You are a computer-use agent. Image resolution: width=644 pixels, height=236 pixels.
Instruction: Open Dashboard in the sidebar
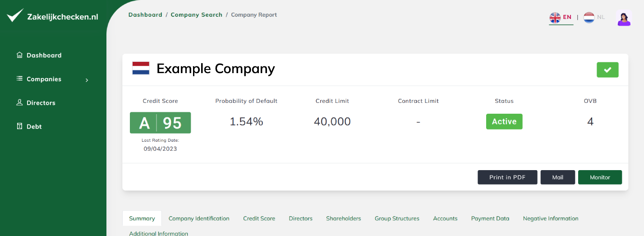[x=44, y=55]
